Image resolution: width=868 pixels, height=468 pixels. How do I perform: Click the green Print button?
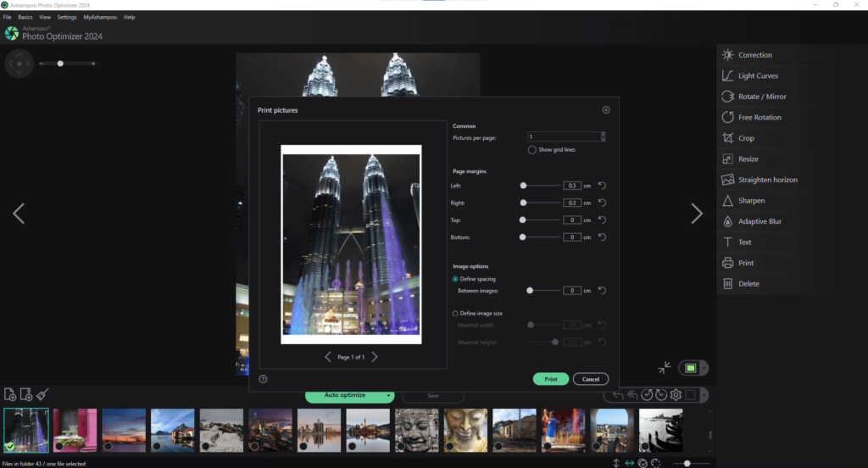[551, 379]
